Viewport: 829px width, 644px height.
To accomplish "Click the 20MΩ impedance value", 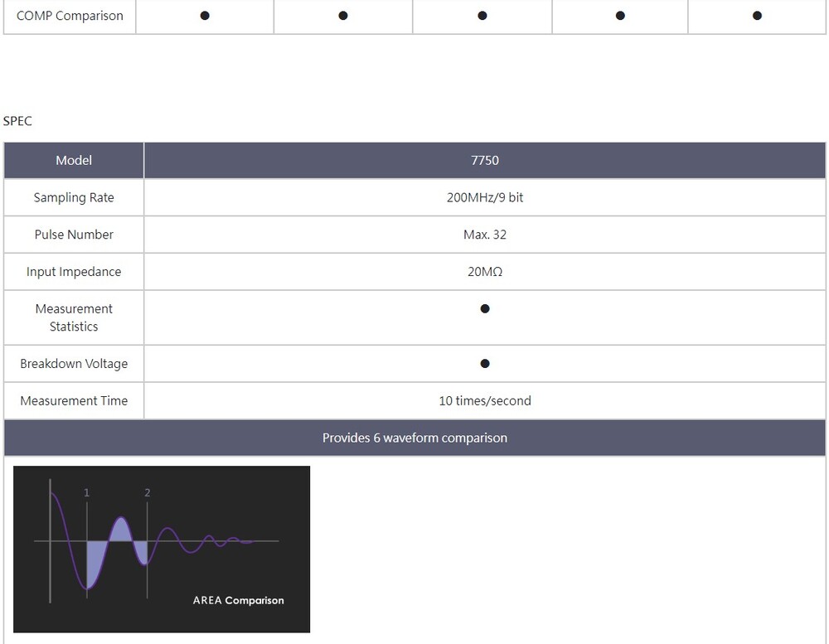I will coord(485,272).
